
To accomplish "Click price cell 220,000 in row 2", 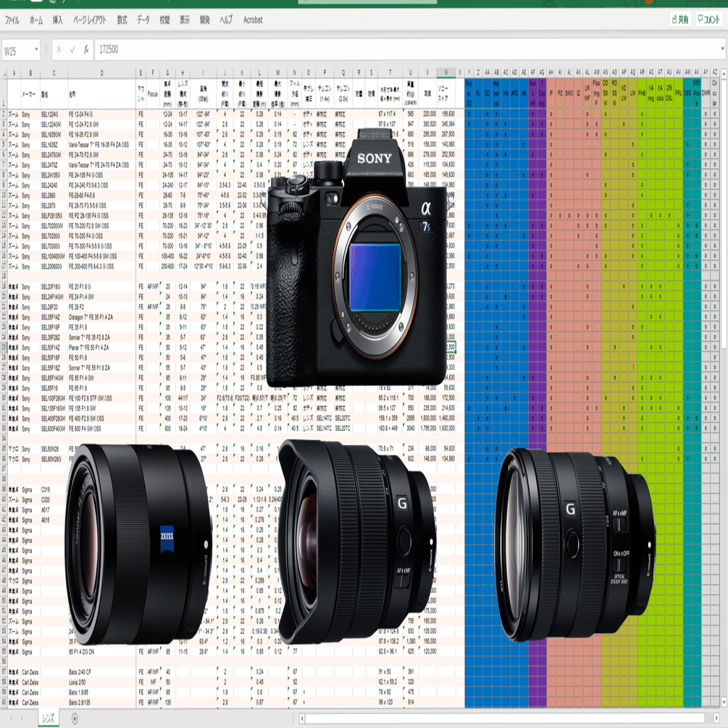I will (x=427, y=114).
